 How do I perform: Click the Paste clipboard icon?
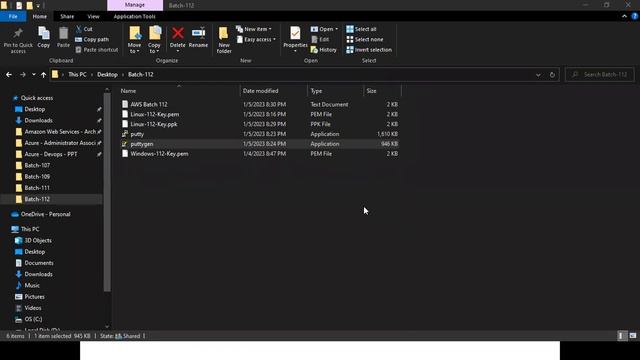click(x=63, y=38)
